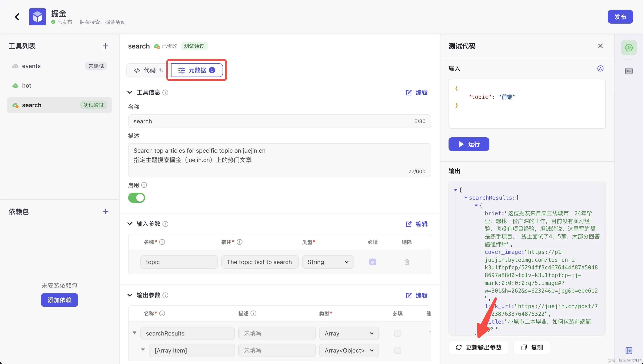Click info icon in 元数据 tab

tap(212, 70)
